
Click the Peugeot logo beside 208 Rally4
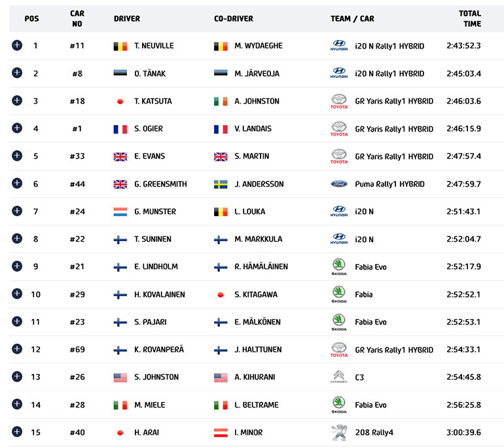point(338,432)
